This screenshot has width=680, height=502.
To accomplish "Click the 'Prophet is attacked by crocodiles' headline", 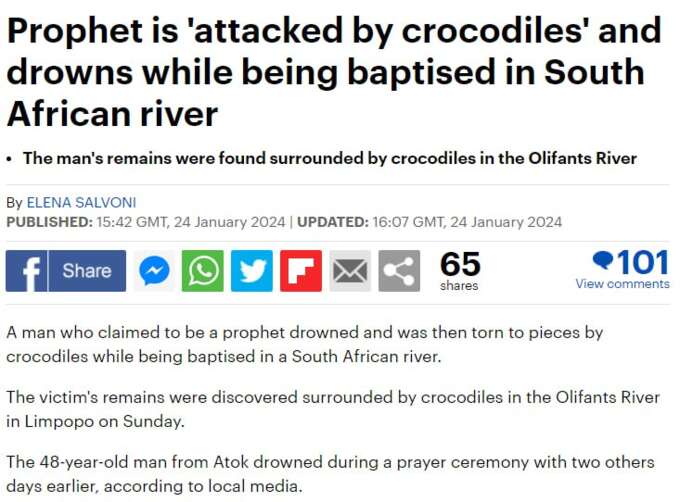I will click(x=334, y=72).
